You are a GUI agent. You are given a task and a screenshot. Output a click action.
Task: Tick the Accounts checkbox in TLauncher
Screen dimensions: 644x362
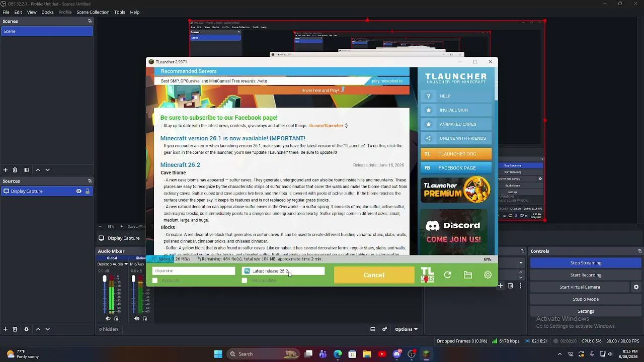pos(155,281)
